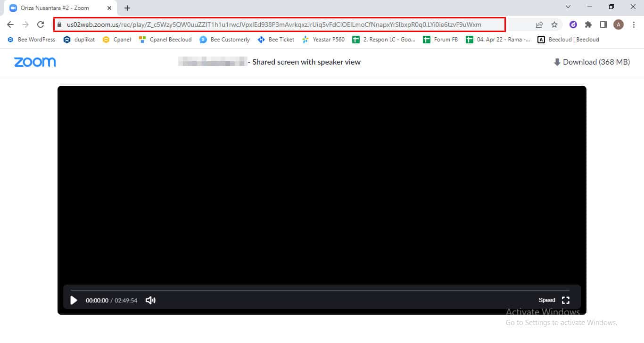Select the Oriza Nusantara #2 - Zoom tab
Image resolution: width=644 pixels, height=343 pixels.
[60, 8]
